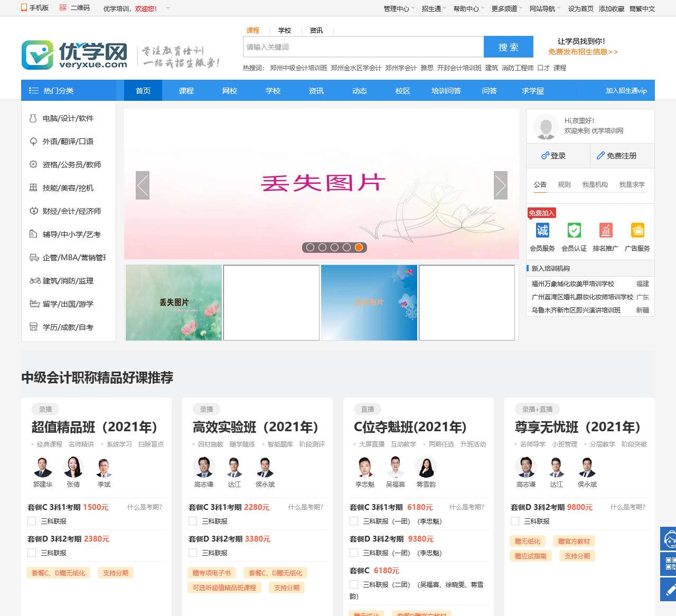Check 三科联报 under 套餐D in 尊享无忧班
Image resolution: width=676 pixels, height=616 pixels.
(x=515, y=520)
